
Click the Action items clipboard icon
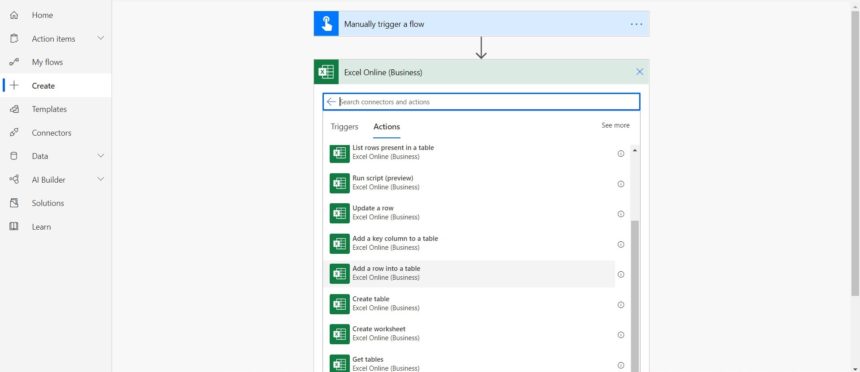click(x=14, y=39)
